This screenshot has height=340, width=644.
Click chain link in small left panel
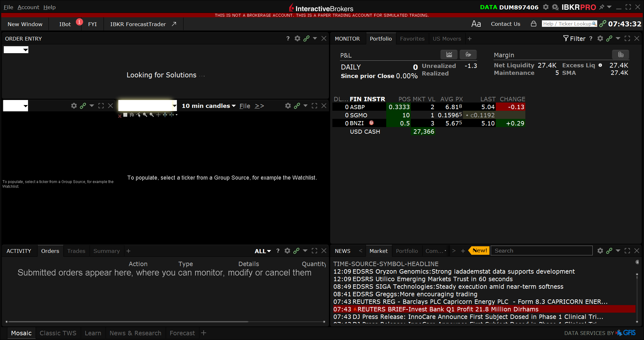click(83, 106)
